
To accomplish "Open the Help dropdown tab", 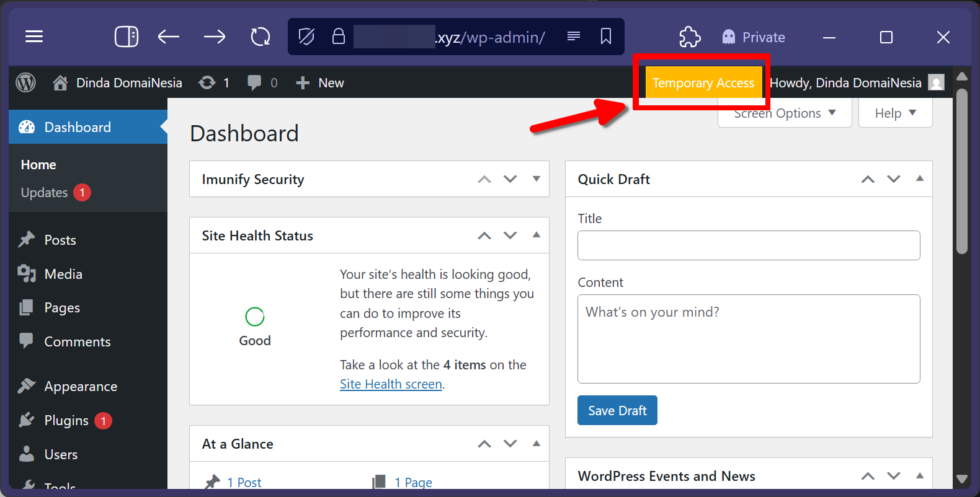I will point(895,113).
